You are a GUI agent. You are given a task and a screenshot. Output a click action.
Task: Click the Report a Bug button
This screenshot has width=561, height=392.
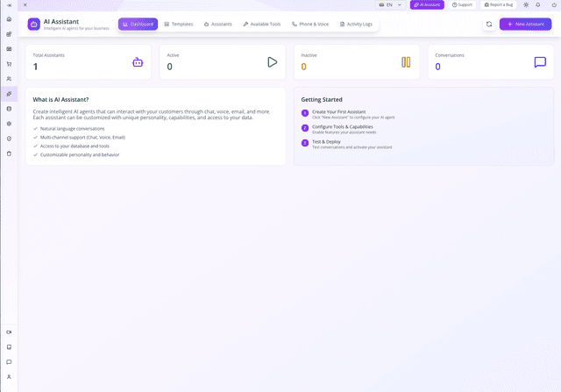click(x=499, y=5)
